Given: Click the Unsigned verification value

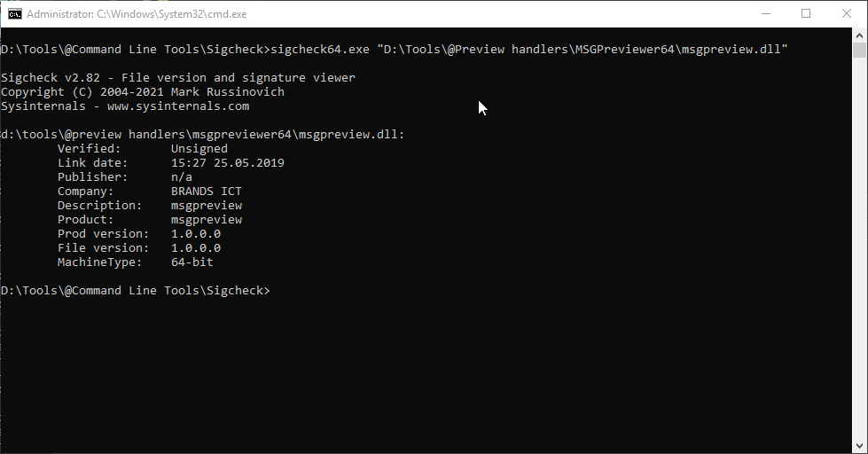Looking at the screenshot, I should 199,149.
